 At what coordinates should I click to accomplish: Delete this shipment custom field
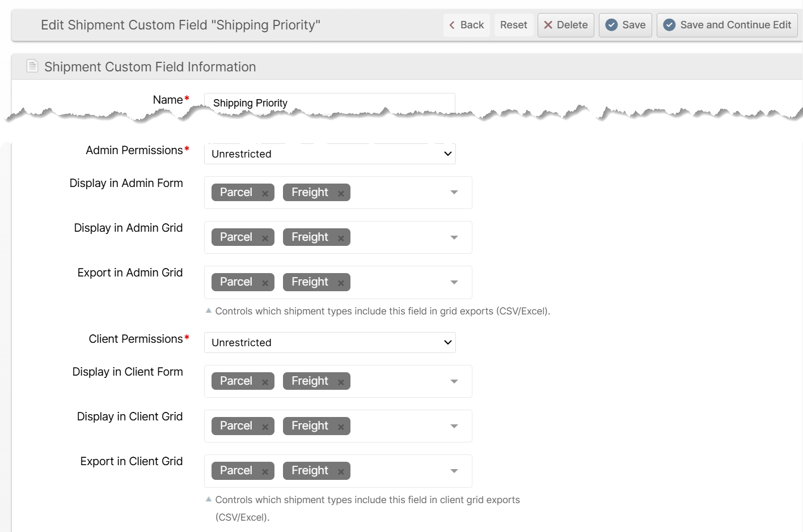tap(565, 25)
